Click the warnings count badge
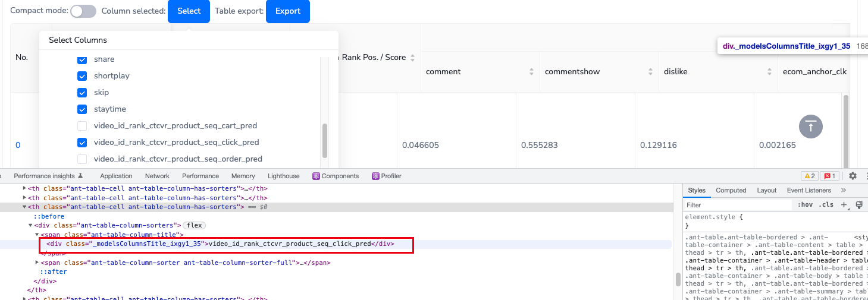The image size is (868, 300). click(x=809, y=176)
